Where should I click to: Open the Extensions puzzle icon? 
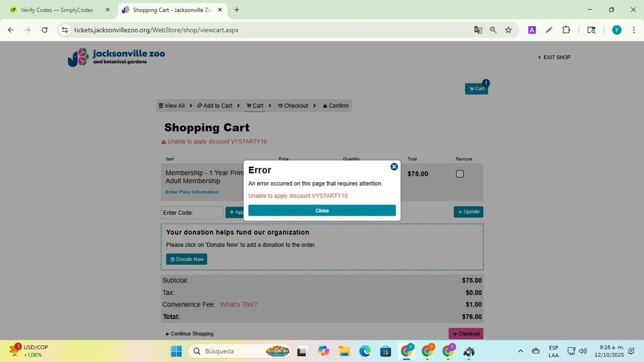[x=566, y=30]
